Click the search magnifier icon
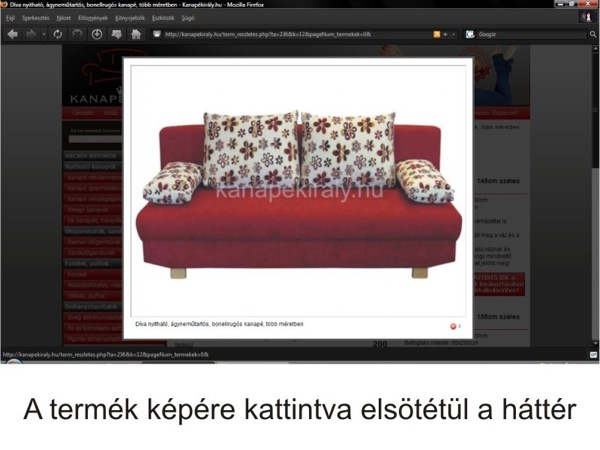This screenshot has height=450, width=600. pos(593,34)
